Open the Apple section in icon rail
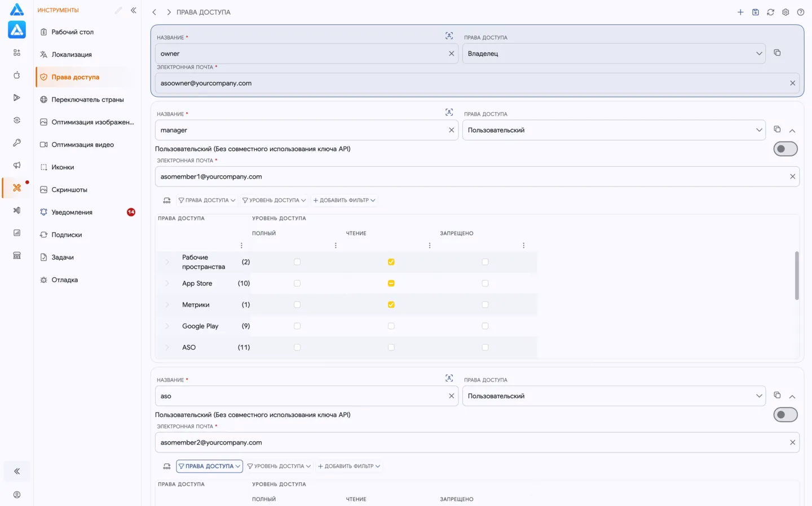 pos(17,75)
